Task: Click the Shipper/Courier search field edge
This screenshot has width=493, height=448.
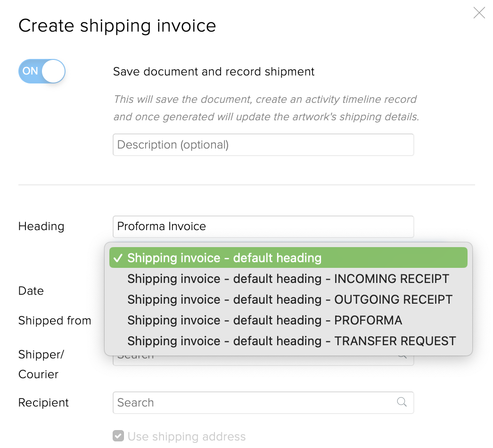Action: (x=263, y=361)
